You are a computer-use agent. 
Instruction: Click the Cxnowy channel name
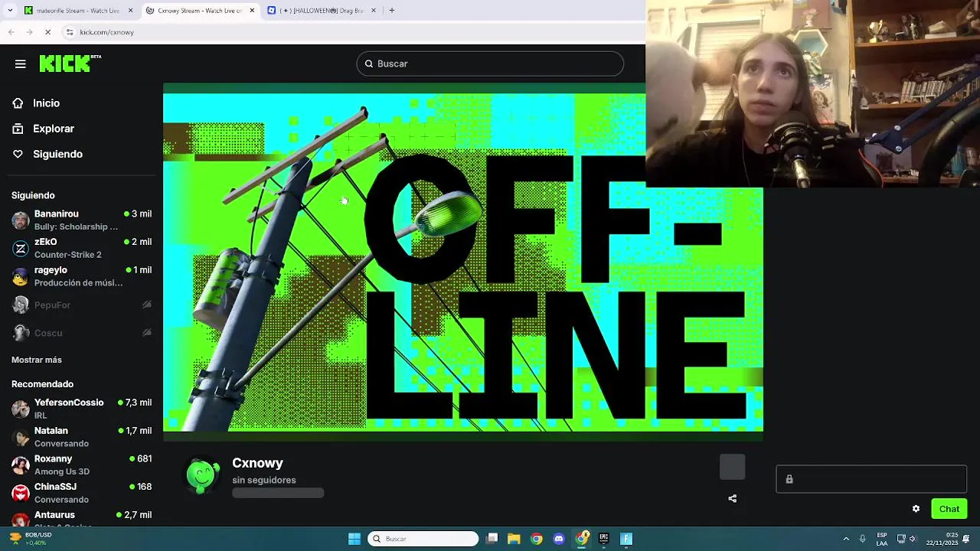click(x=257, y=463)
